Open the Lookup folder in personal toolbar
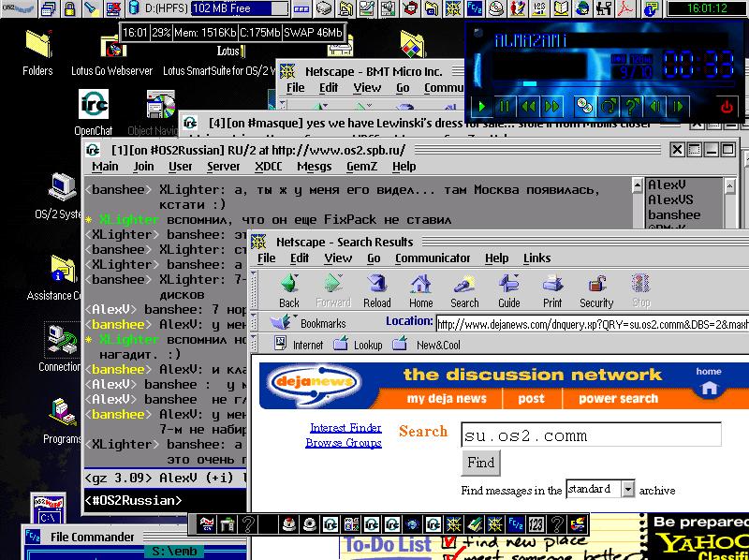This screenshot has width=749, height=560. click(358, 344)
